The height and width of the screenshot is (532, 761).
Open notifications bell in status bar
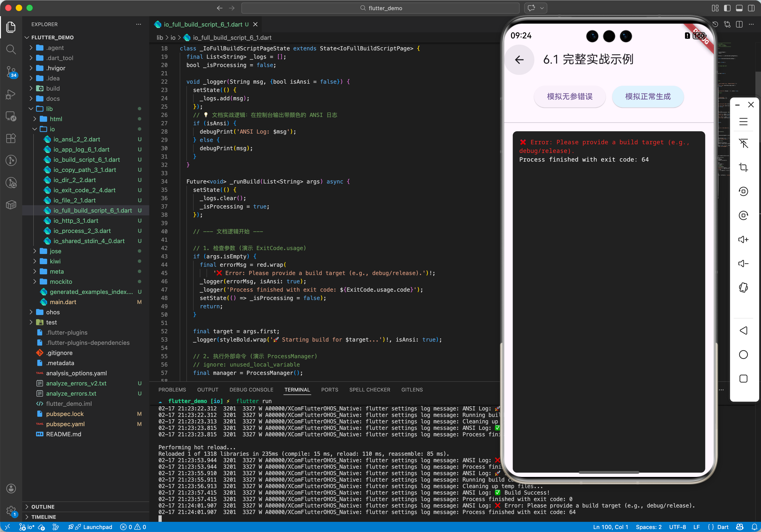[x=754, y=527]
